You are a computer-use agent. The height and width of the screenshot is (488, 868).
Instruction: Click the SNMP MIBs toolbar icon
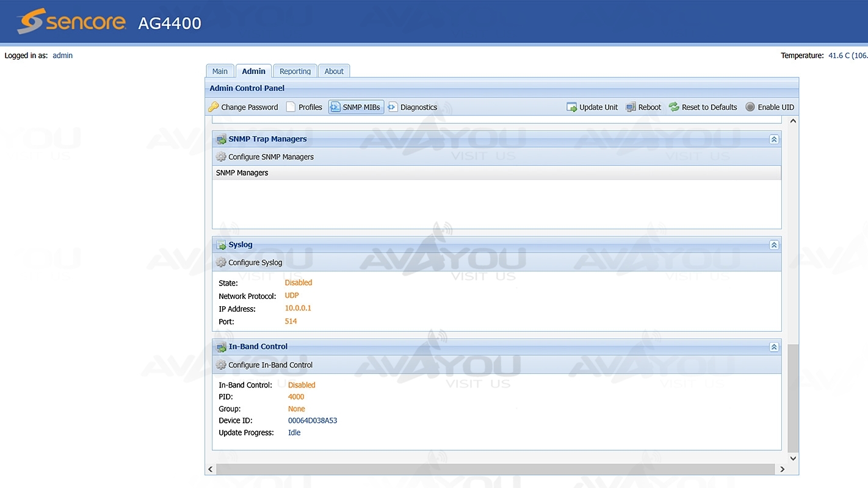click(x=335, y=107)
